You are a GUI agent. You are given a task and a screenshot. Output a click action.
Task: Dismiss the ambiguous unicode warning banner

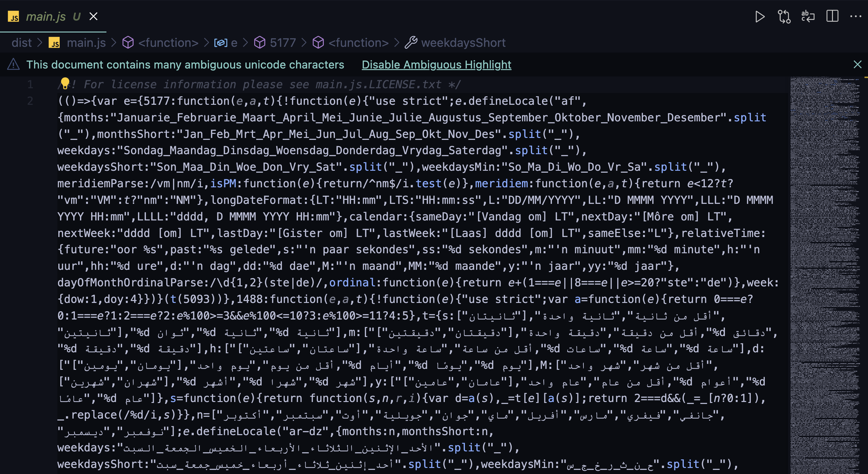coord(857,64)
